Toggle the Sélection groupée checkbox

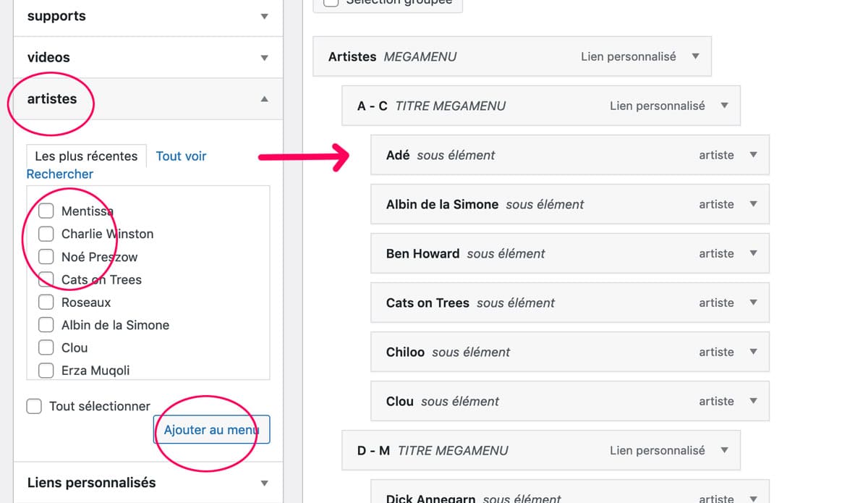331,2
